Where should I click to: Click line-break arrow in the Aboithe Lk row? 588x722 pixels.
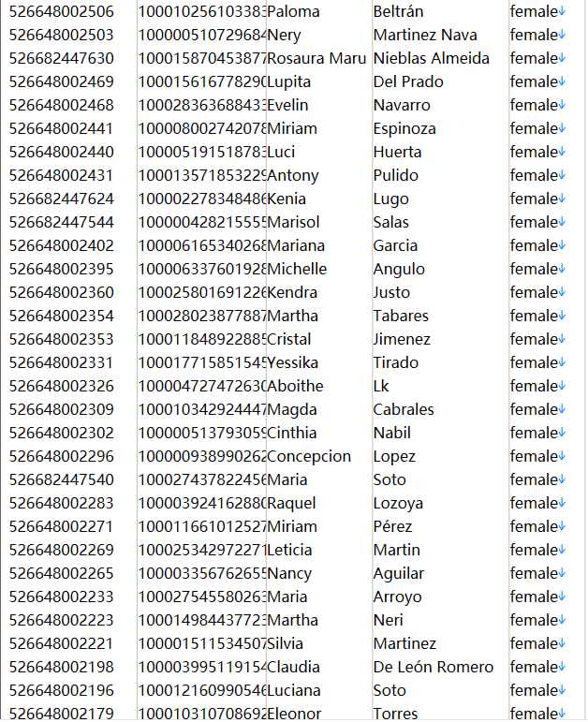[562, 387]
